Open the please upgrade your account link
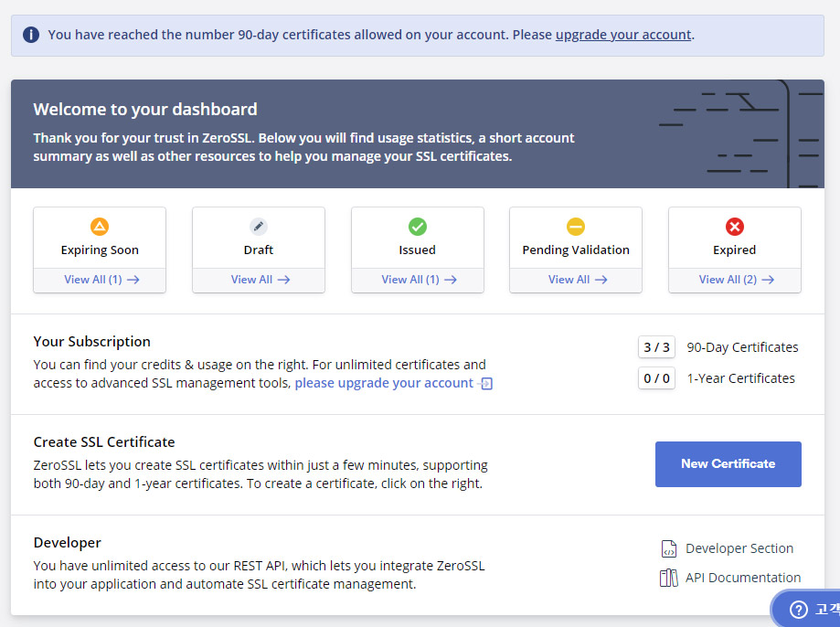The image size is (840, 627). point(384,383)
